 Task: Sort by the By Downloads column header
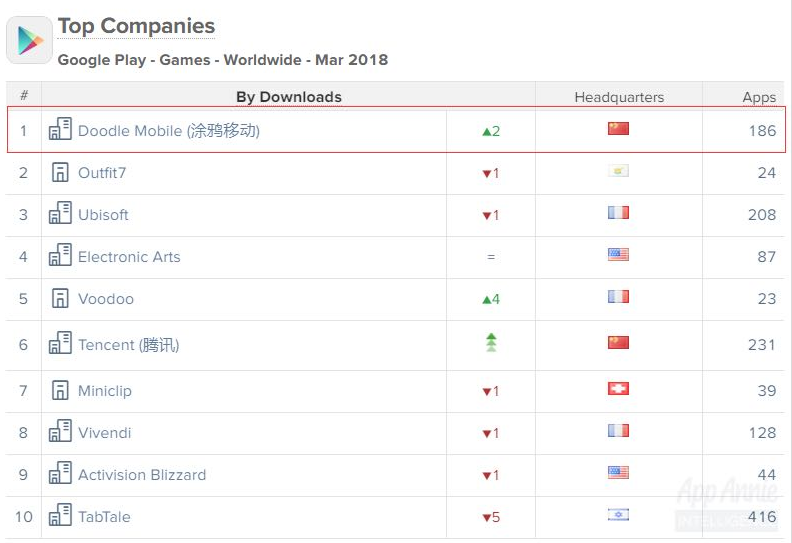click(x=289, y=96)
